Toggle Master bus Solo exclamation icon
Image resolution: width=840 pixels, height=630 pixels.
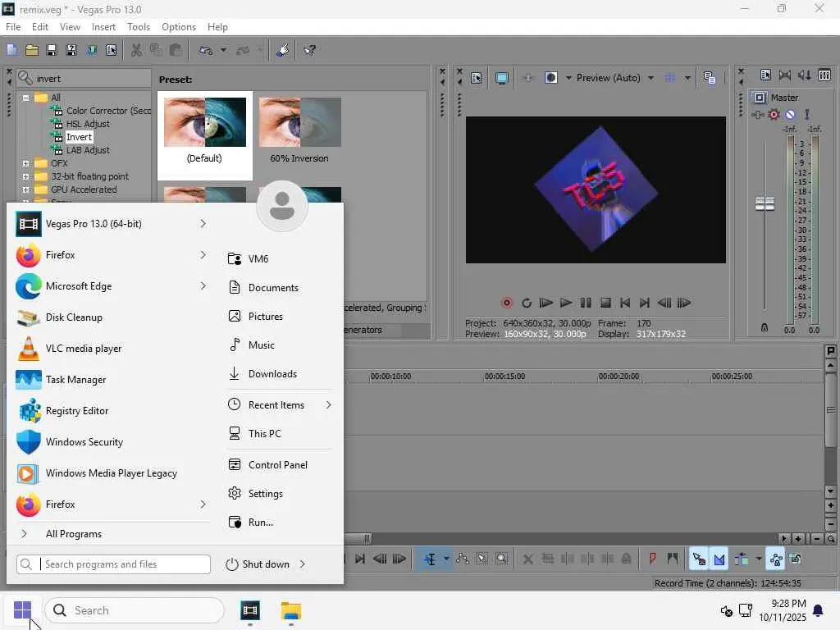807,115
